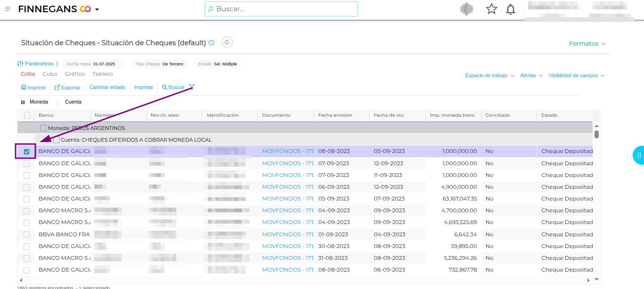This screenshot has height=289, width=644.
Task: Check the Moneda: PESOS ARGENTINOS group checkbox
Action: click(x=43, y=128)
